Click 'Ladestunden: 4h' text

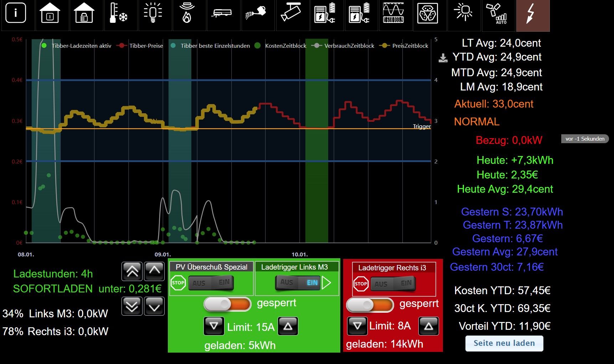pos(53,274)
